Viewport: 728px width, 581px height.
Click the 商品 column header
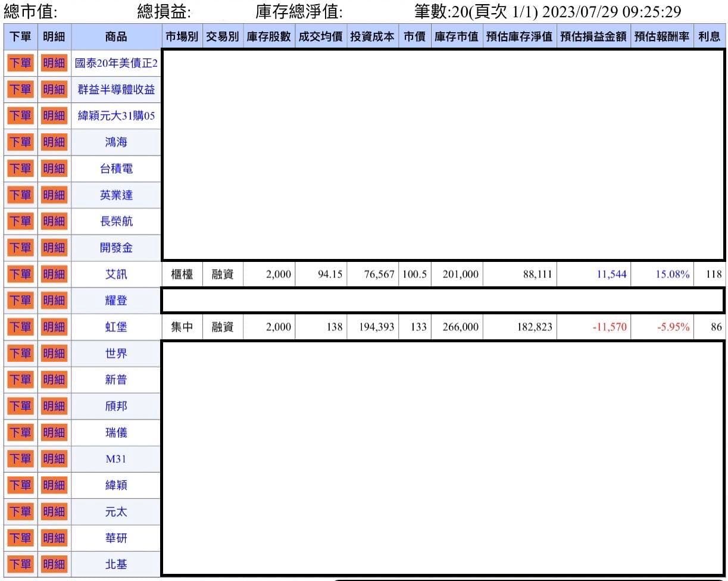(116, 37)
